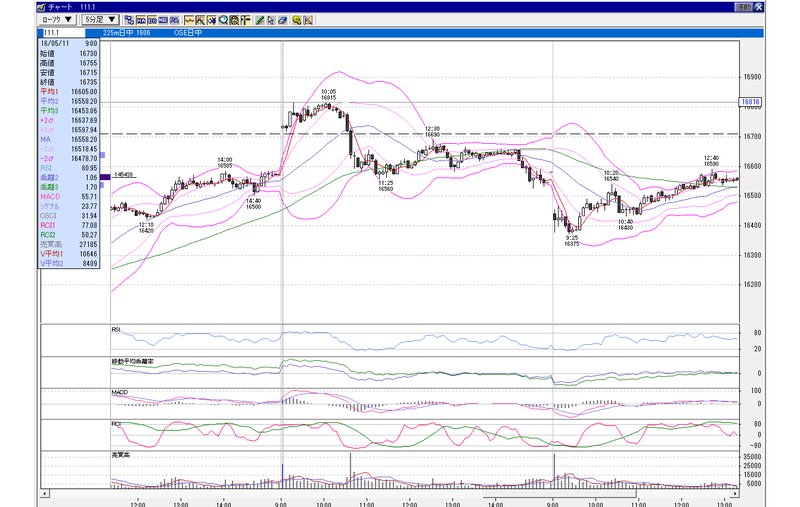Select the eraser tool
800x507 pixels.
pyautogui.click(x=282, y=20)
